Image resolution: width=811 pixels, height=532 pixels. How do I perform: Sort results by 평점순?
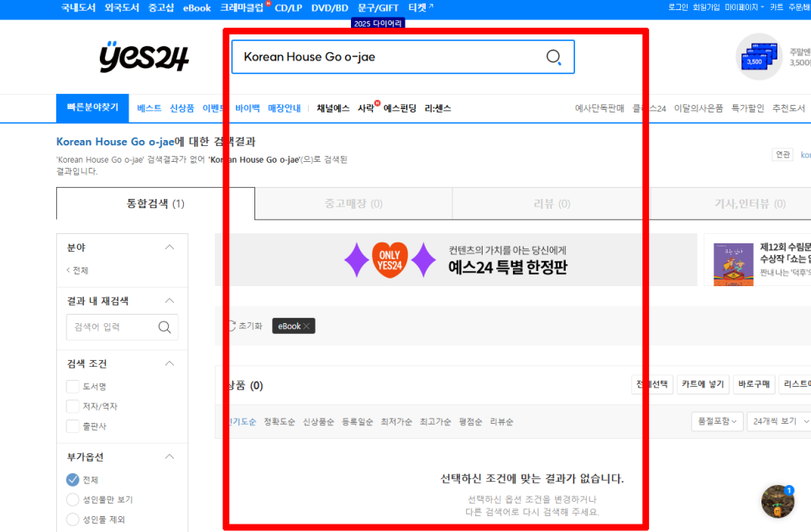[470, 422]
